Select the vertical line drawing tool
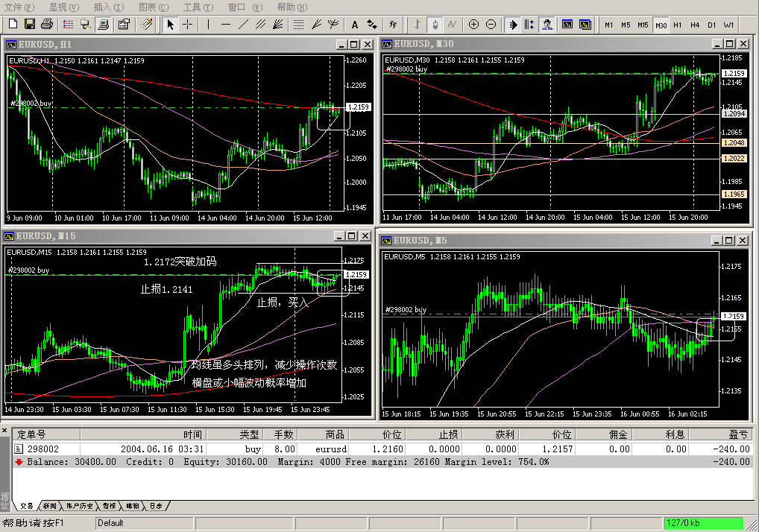 [209, 25]
